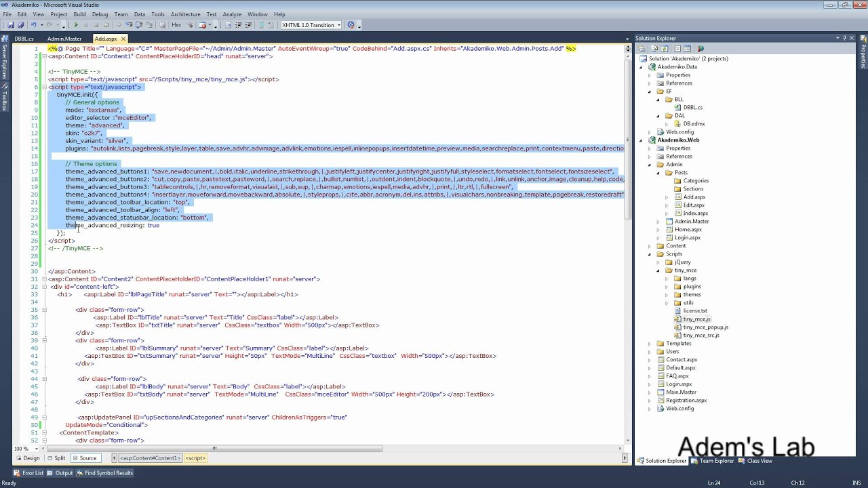Click the Show Next Statement arrow icon
The height and width of the screenshot is (488, 868).
pyautogui.click(x=119, y=25)
